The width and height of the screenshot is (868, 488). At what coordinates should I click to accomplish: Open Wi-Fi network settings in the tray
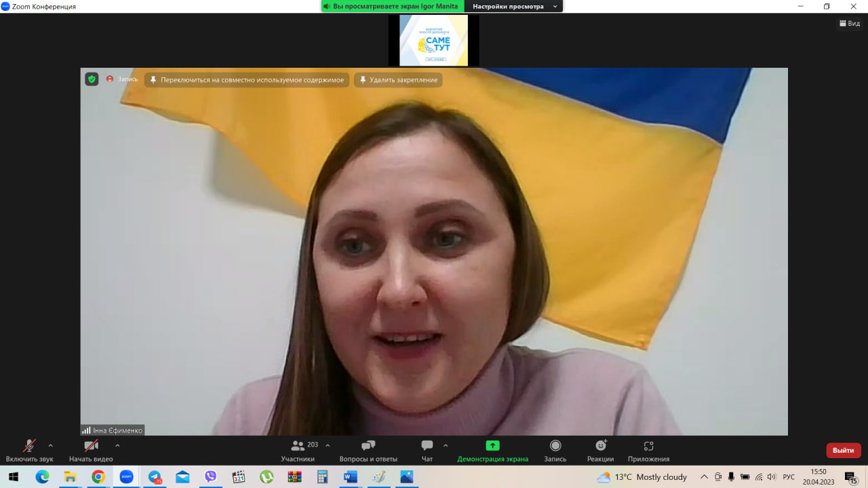click(759, 477)
